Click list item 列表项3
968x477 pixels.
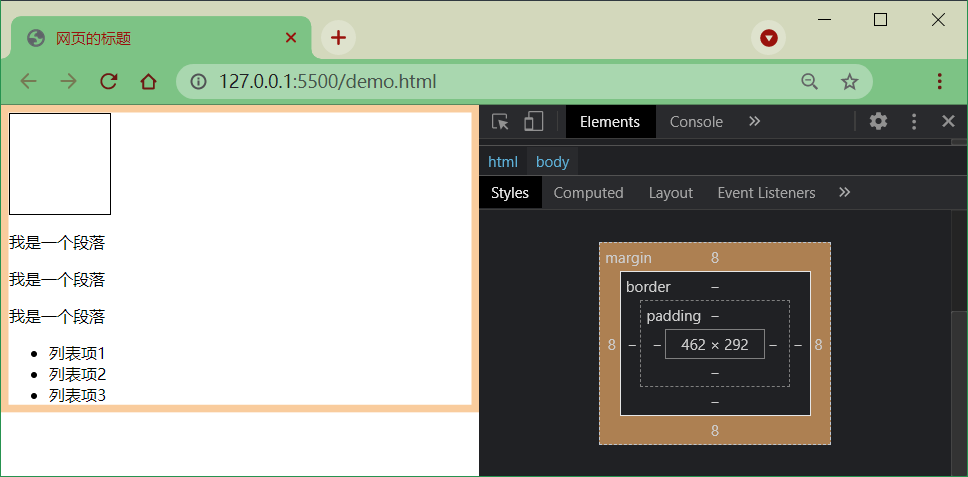(77, 396)
